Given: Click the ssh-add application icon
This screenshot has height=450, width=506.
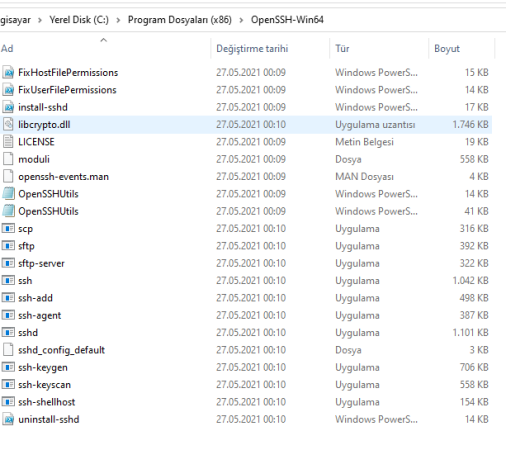Looking at the screenshot, I should (8, 298).
